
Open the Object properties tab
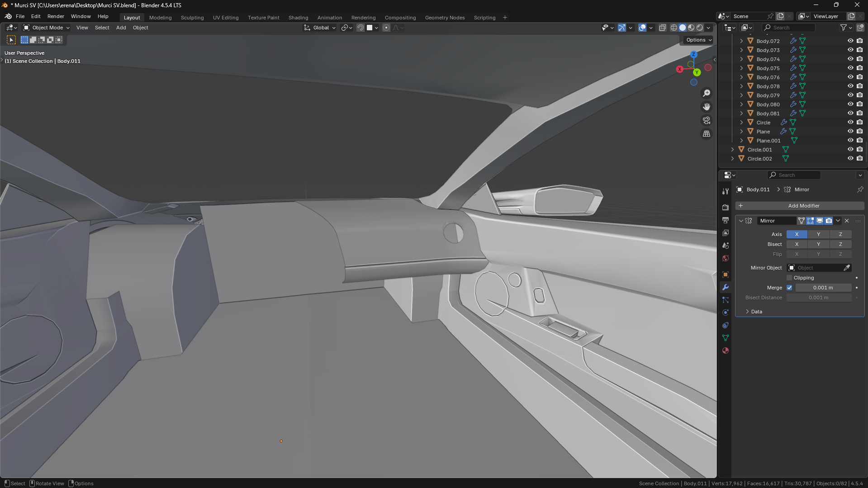(x=726, y=275)
